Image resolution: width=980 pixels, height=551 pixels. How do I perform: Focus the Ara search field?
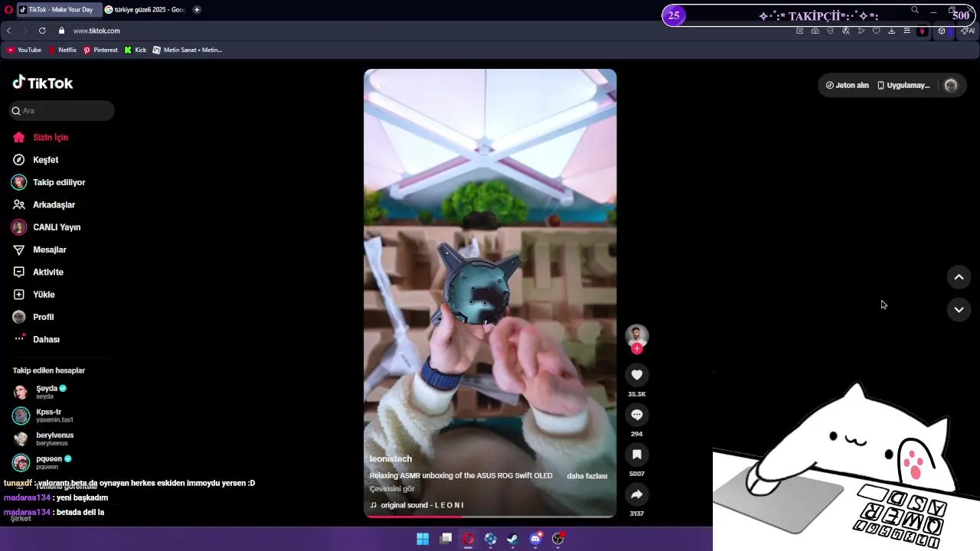click(62, 111)
